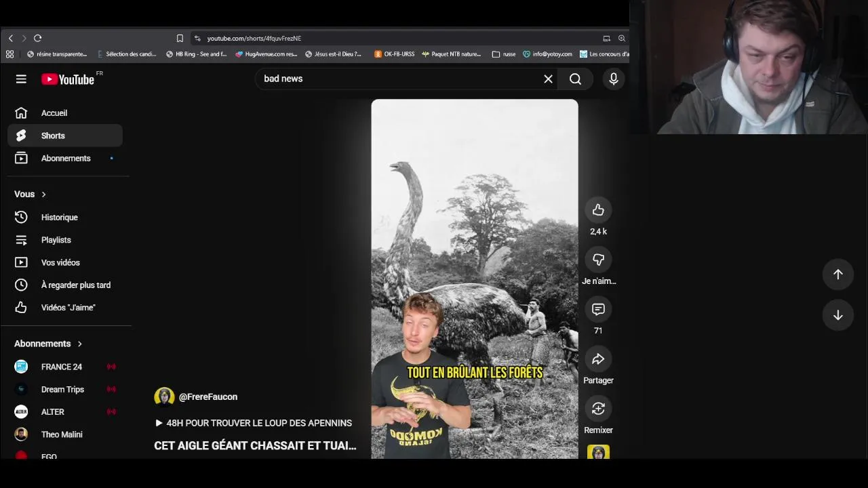
Task: Click the address bar URL
Action: pyautogui.click(x=254, y=39)
